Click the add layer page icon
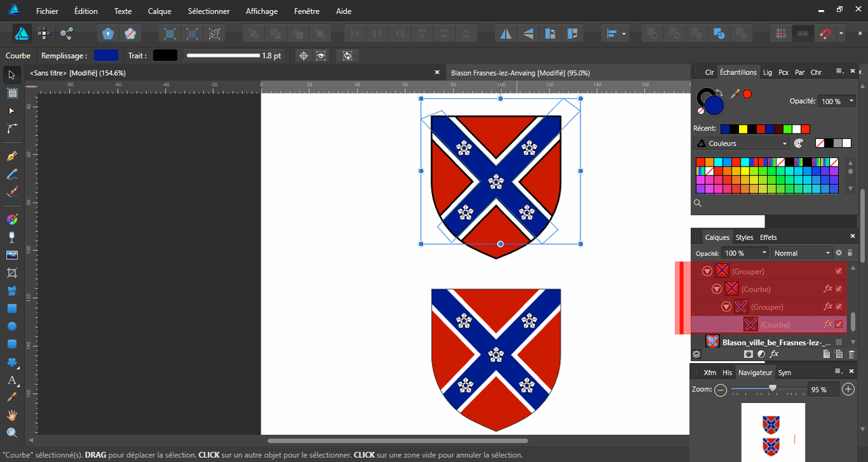The image size is (868, 462). tap(827, 354)
